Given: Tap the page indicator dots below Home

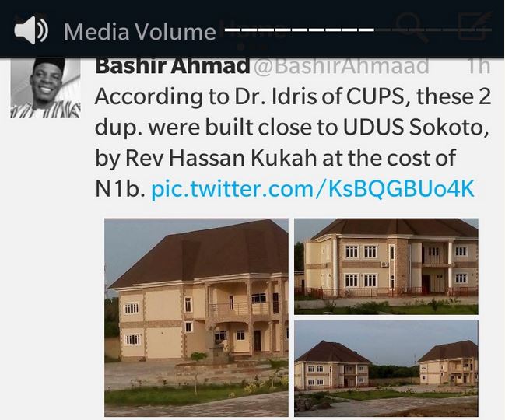Looking at the screenshot, I should tap(251, 47).
